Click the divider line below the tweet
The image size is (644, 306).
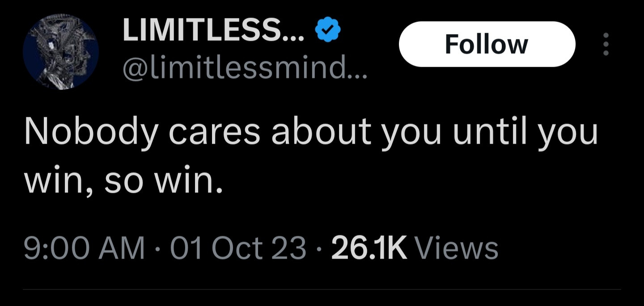pos(322,289)
